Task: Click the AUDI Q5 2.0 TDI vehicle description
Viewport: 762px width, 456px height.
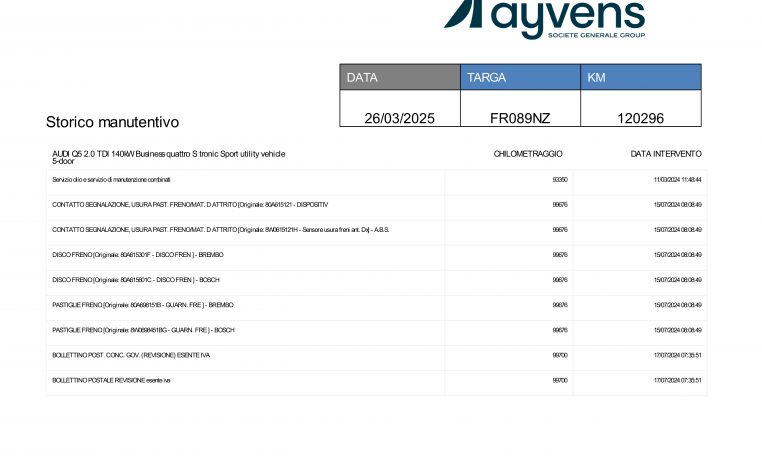Action: pos(168,156)
